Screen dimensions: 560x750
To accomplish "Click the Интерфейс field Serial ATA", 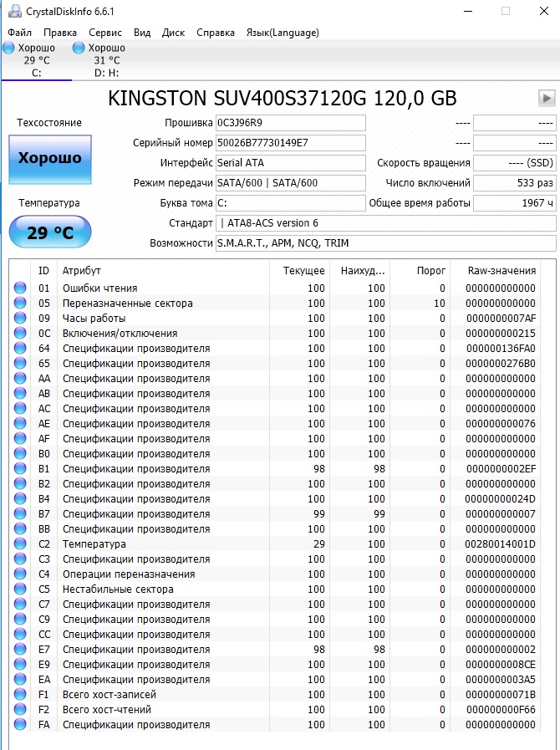I will pyautogui.click(x=290, y=163).
